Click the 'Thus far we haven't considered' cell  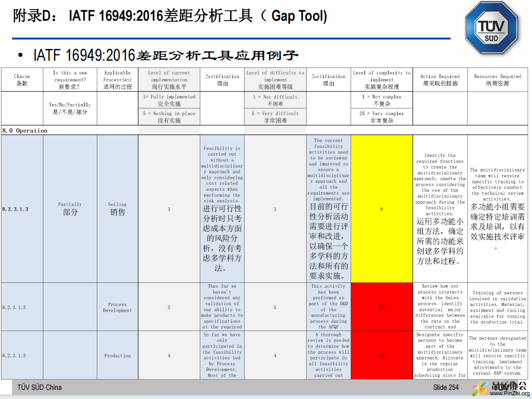(222, 307)
